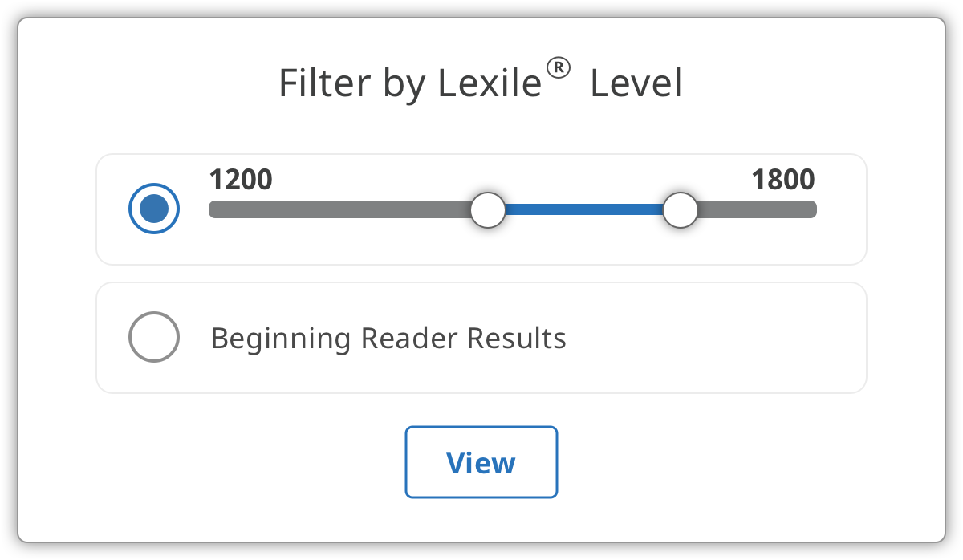Select the Beginning Reader Results text label
This screenshot has width=963, height=560.
[388, 339]
